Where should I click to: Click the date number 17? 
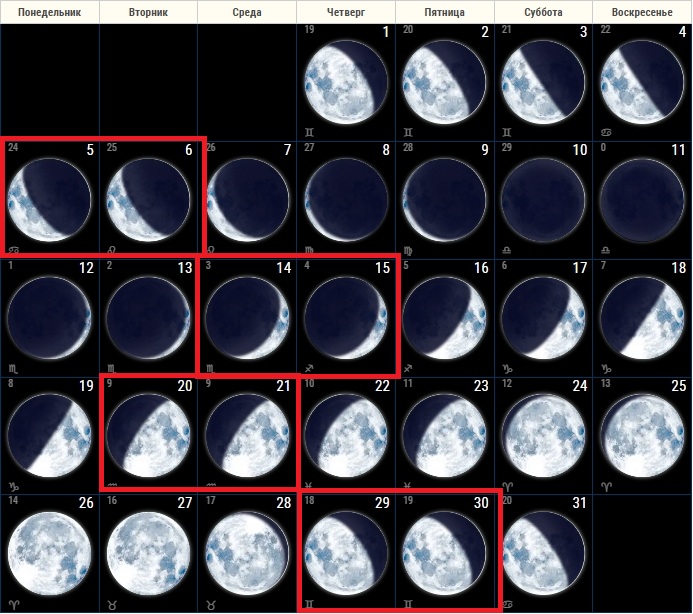click(x=580, y=267)
